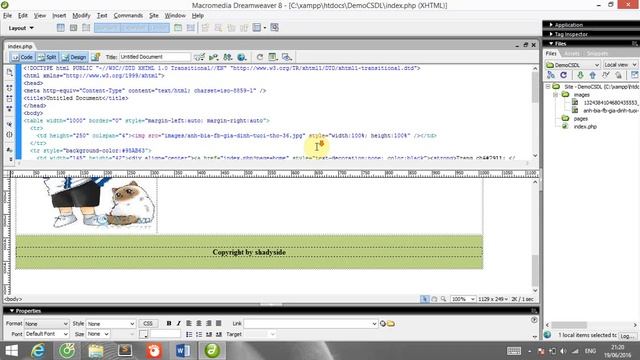Screen dimensions: 640x360
Task: Click the Draw Layer icon
Action: 86,28
